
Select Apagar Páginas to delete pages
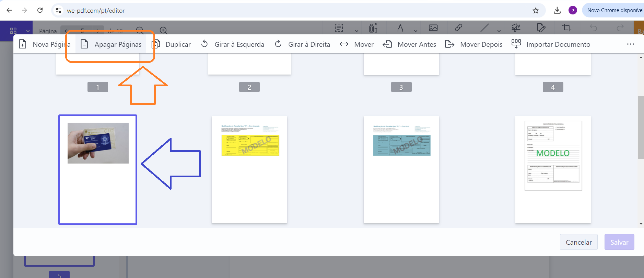tap(111, 44)
